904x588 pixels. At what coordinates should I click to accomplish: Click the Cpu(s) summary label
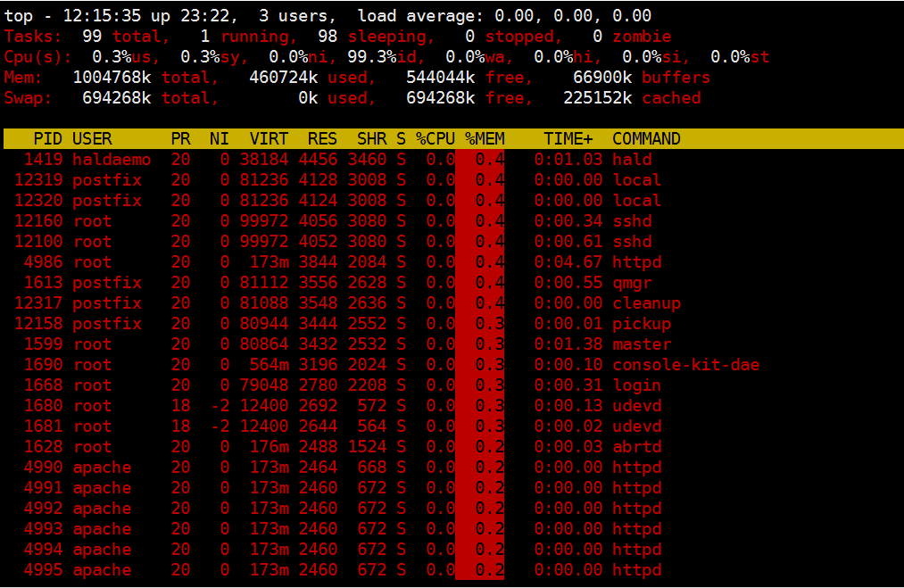pos(38,57)
